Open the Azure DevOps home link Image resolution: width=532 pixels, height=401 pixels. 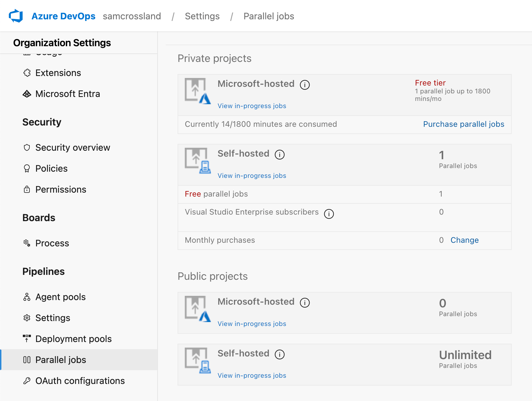[63, 16]
